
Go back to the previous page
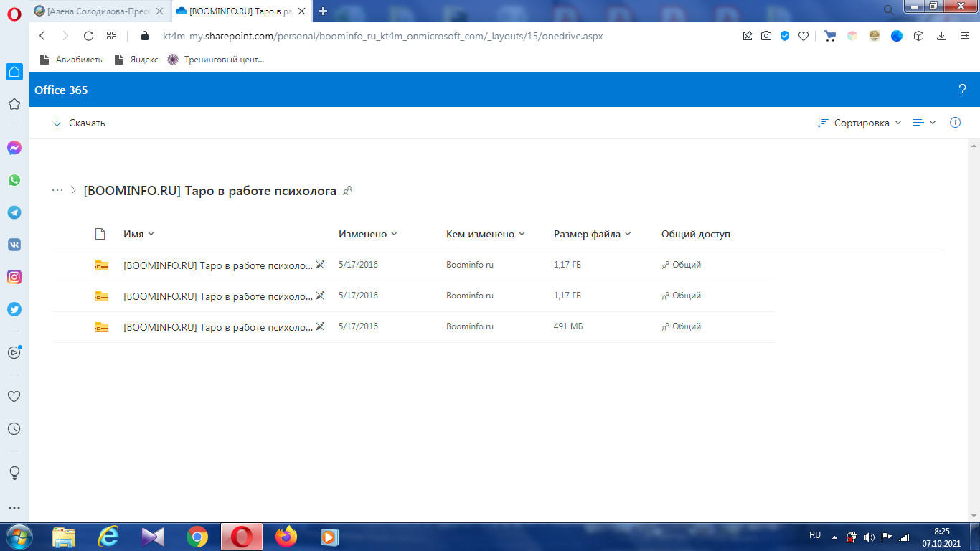point(42,36)
